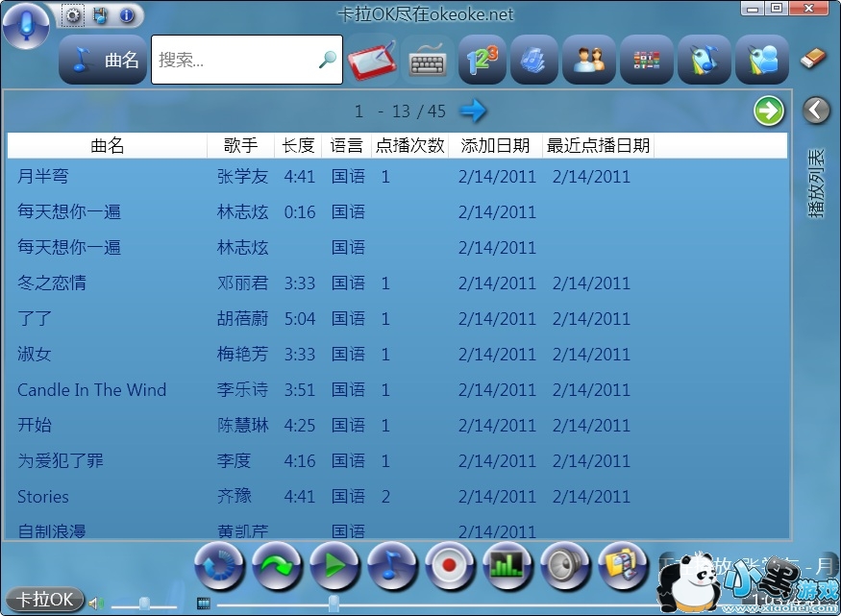Click the green play button

(x=334, y=566)
